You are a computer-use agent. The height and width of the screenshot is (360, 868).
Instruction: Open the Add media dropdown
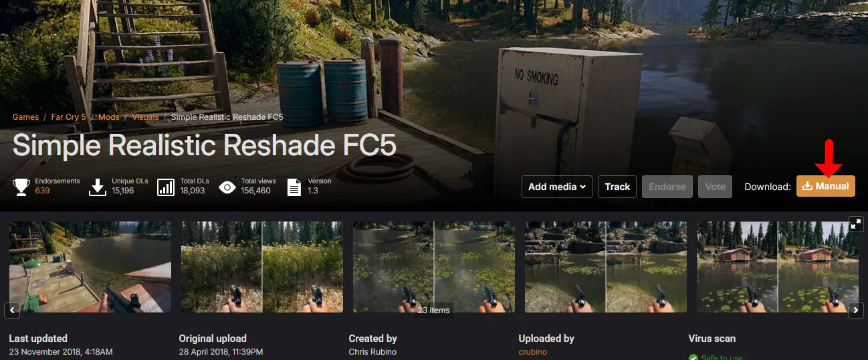click(557, 187)
